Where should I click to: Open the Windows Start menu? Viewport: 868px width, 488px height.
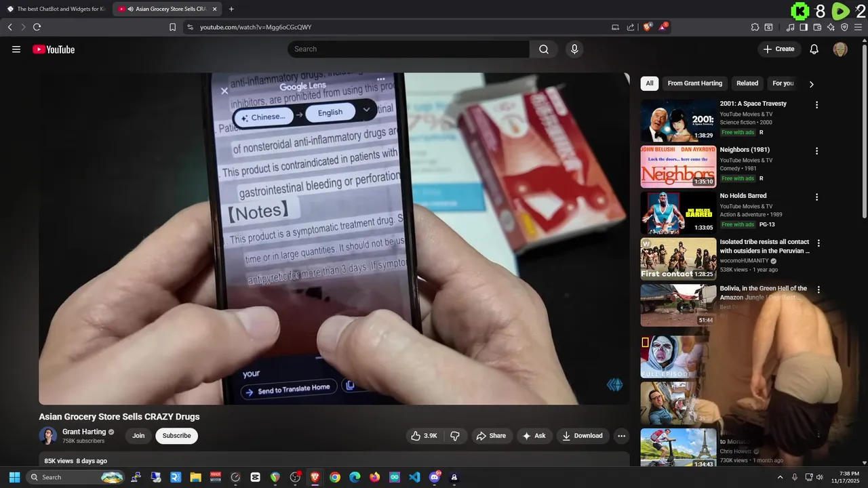click(x=14, y=477)
